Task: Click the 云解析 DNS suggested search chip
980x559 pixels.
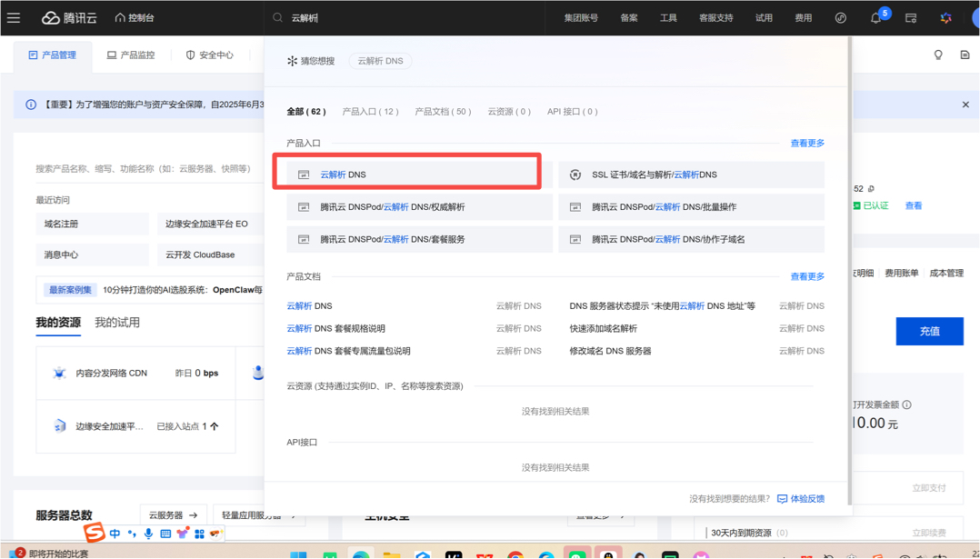Action: 380,61
